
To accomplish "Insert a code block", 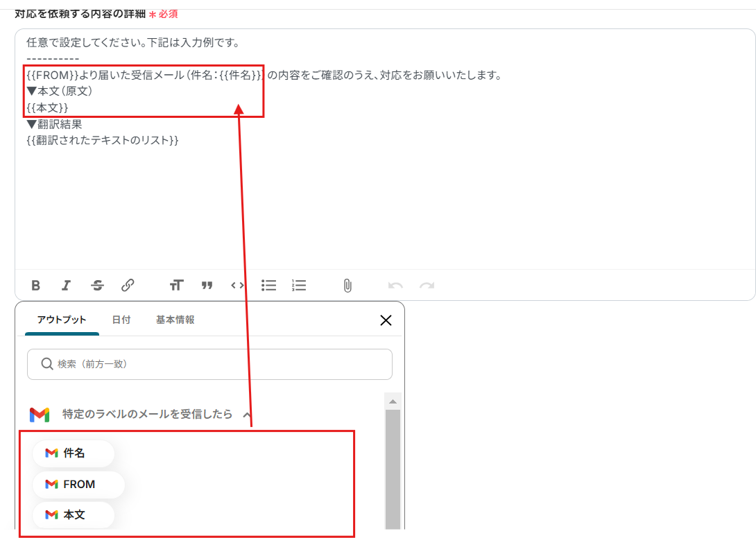I will 237,285.
